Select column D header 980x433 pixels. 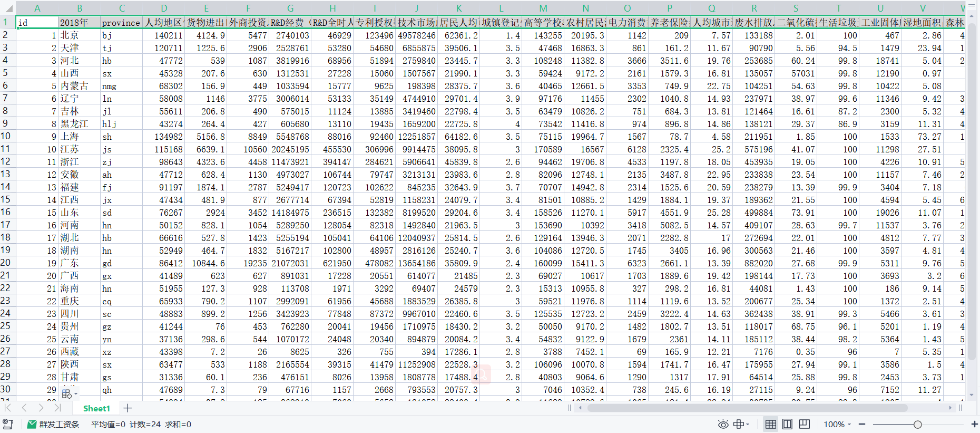[x=164, y=8]
